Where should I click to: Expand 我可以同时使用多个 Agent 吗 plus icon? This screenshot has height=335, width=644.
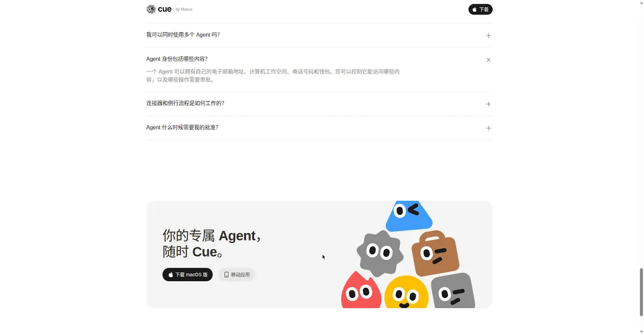tap(488, 35)
